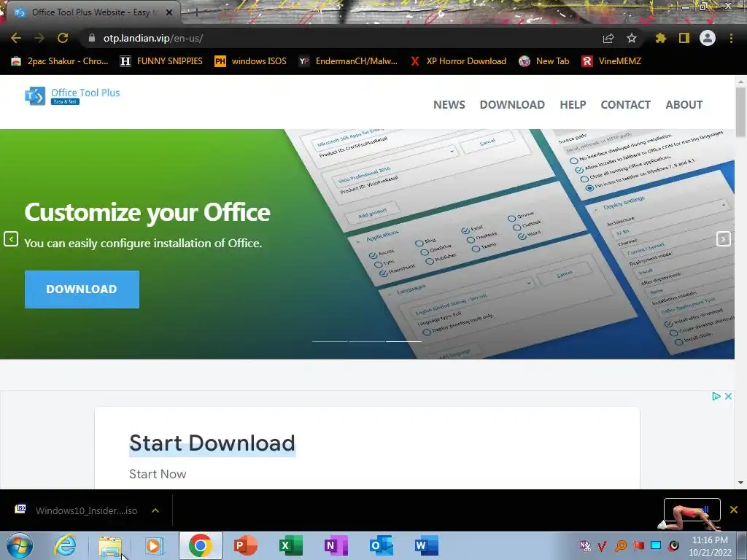Open the volume speaker tray icon
Image resolution: width=747 pixels, height=560 pixels.
673,545
